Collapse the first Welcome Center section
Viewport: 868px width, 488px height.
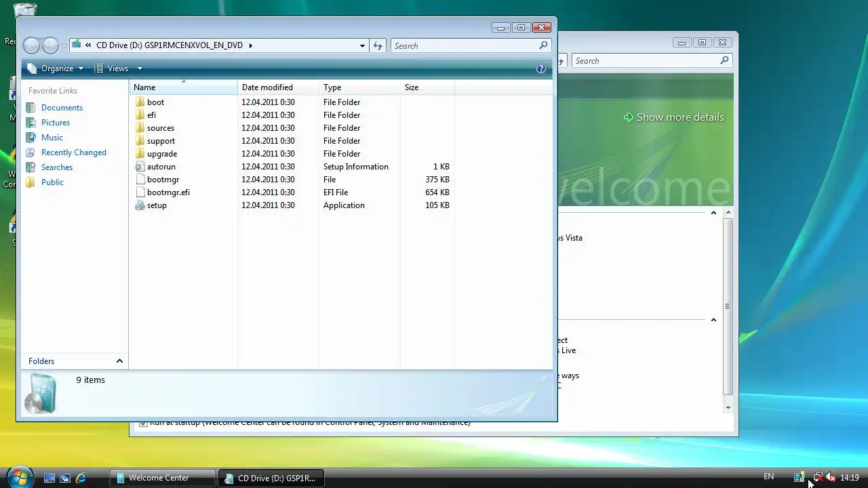click(x=713, y=213)
